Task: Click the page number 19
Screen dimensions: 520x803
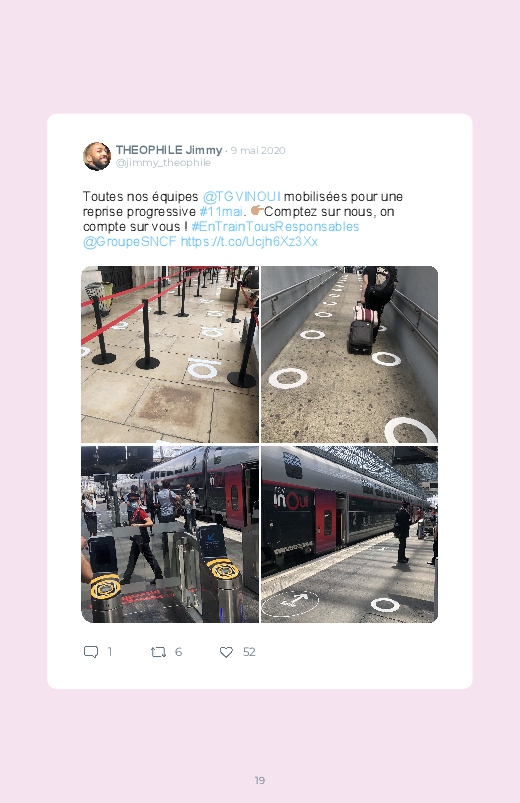Action: (x=260, y=780)
